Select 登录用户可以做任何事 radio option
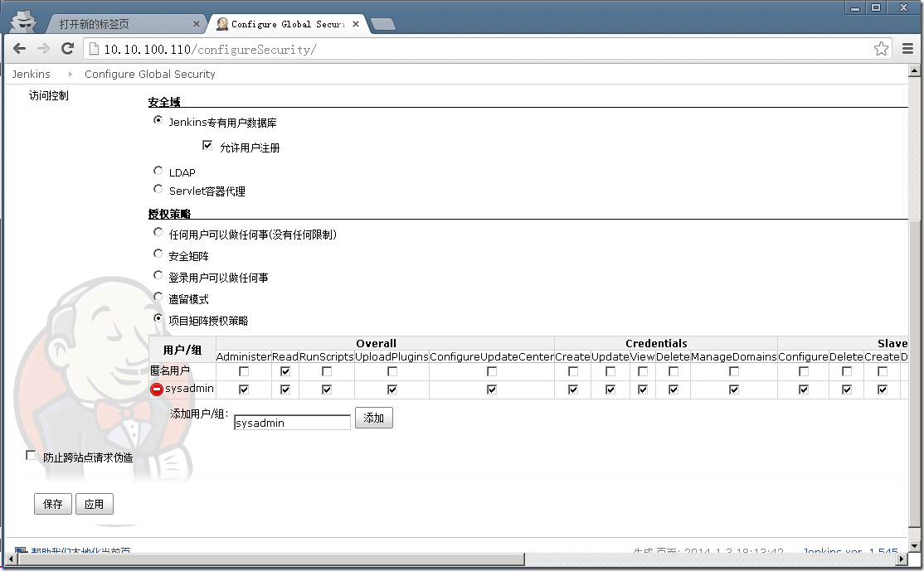The image size is (924, 571). tap(158, 275)
